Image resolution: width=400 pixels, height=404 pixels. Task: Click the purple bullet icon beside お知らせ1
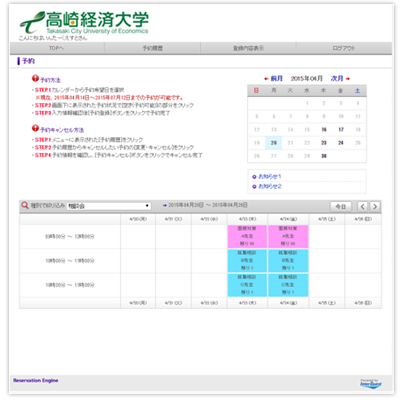click(254, 177)
